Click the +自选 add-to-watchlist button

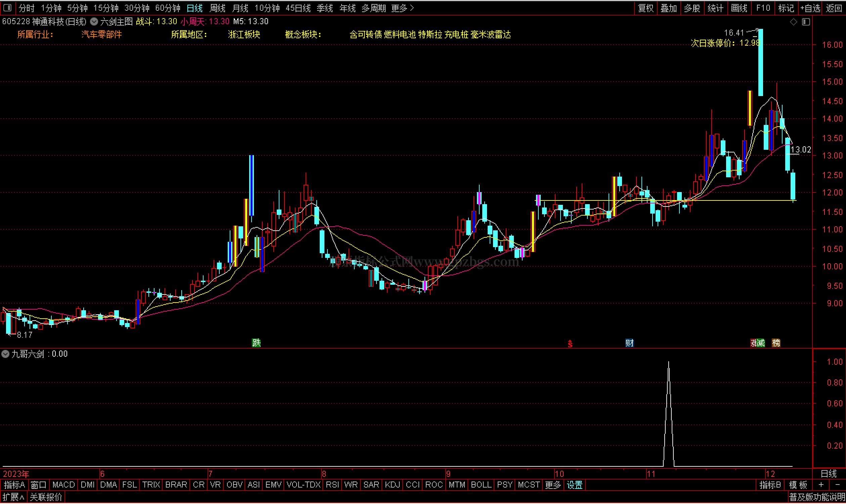coord(810,8)
